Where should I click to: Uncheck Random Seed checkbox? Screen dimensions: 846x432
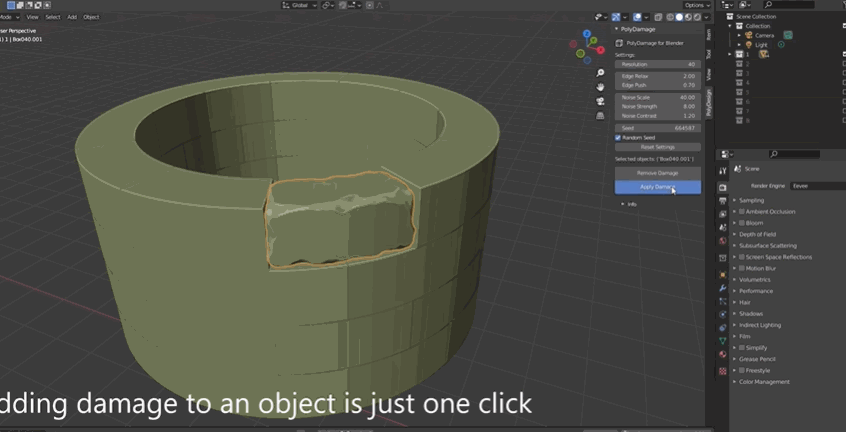618,138
